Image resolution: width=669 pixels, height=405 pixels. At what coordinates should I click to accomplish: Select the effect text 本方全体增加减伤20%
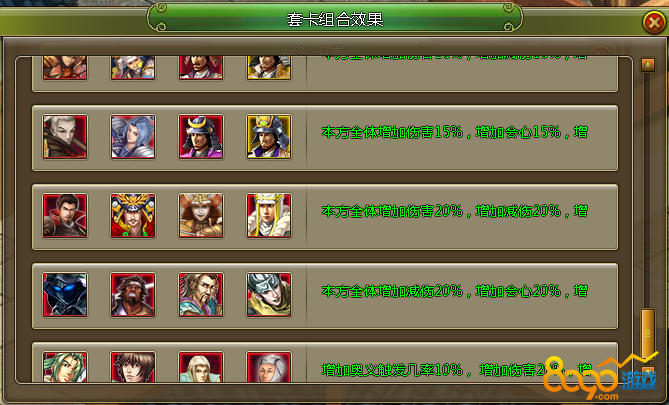pyautogui.click(x=392, y=291)
